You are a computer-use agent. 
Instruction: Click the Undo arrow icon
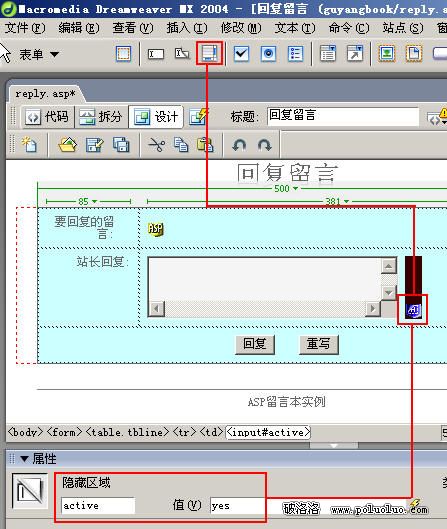coord(240,145)
